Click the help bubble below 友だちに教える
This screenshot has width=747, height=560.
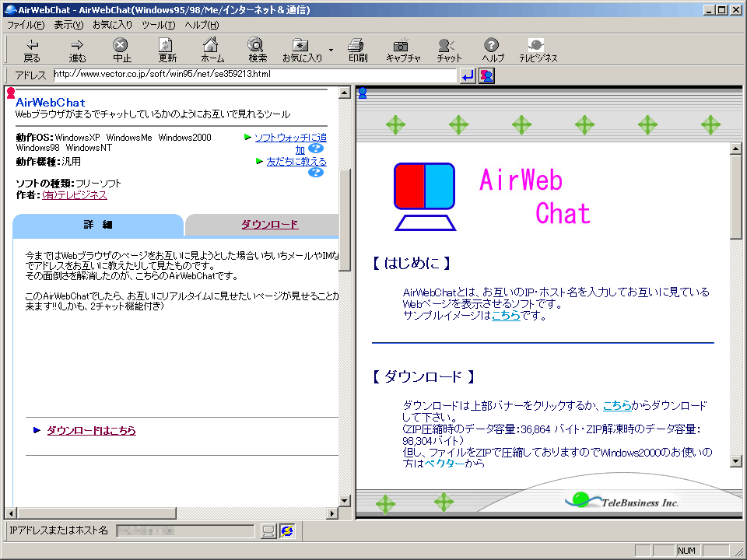(316, 173)
